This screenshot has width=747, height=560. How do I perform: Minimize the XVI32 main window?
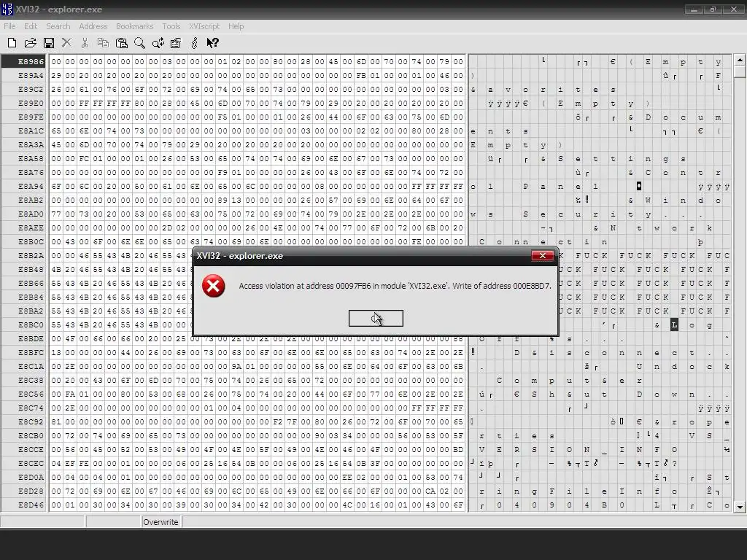pos(694,9)
